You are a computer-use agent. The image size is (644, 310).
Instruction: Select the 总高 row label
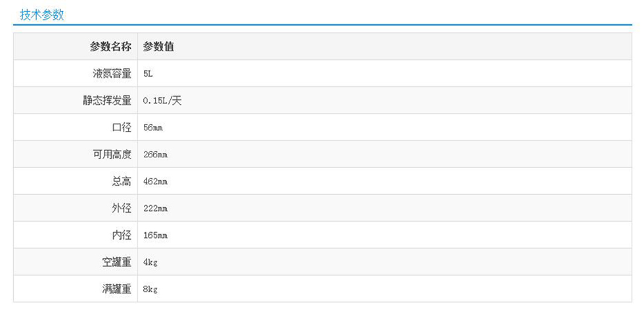[x=122, y=182]
